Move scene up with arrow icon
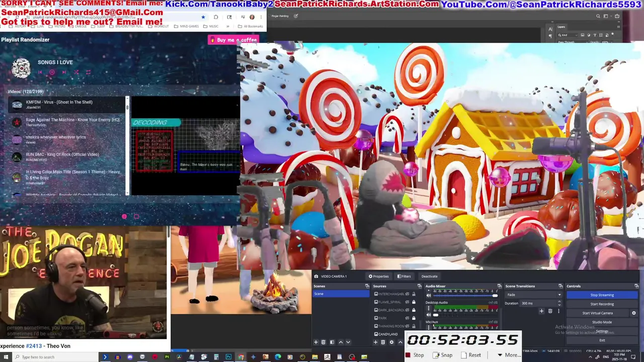 pos(341,342)
